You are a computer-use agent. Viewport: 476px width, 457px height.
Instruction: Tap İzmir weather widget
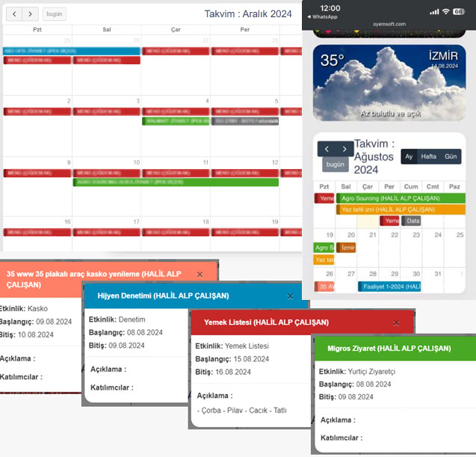[389, 82]
